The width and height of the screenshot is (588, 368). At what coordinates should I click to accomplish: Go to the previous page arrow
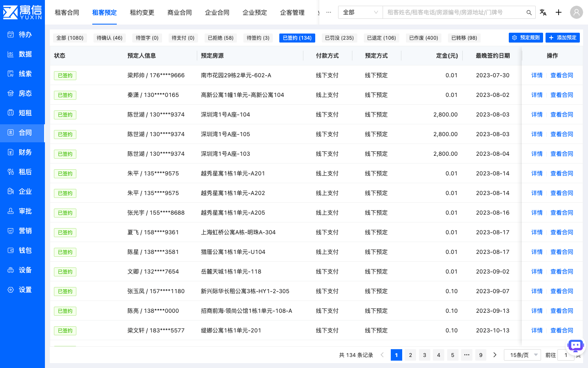pos(382,355)
